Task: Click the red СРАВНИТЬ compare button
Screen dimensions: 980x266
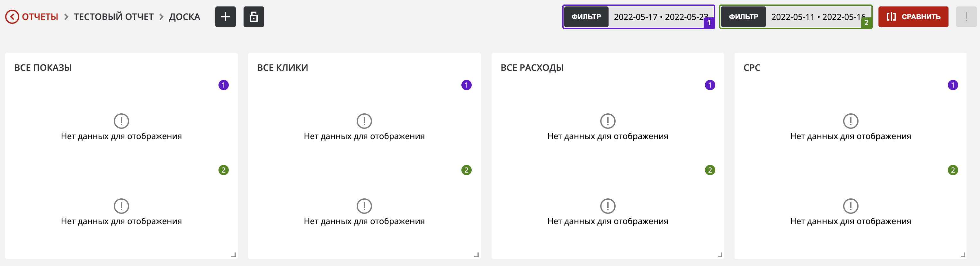Action: 913,17
